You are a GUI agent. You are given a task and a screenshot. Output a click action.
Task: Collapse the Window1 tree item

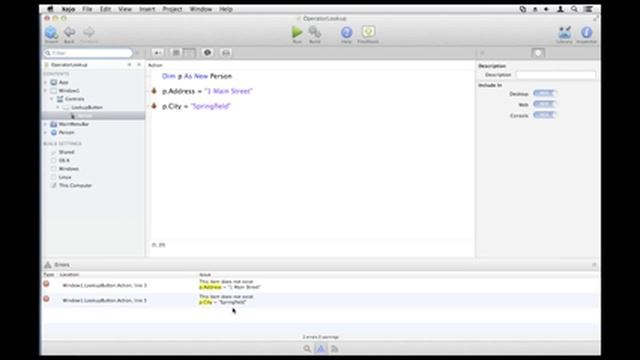(x=46, y=91)
